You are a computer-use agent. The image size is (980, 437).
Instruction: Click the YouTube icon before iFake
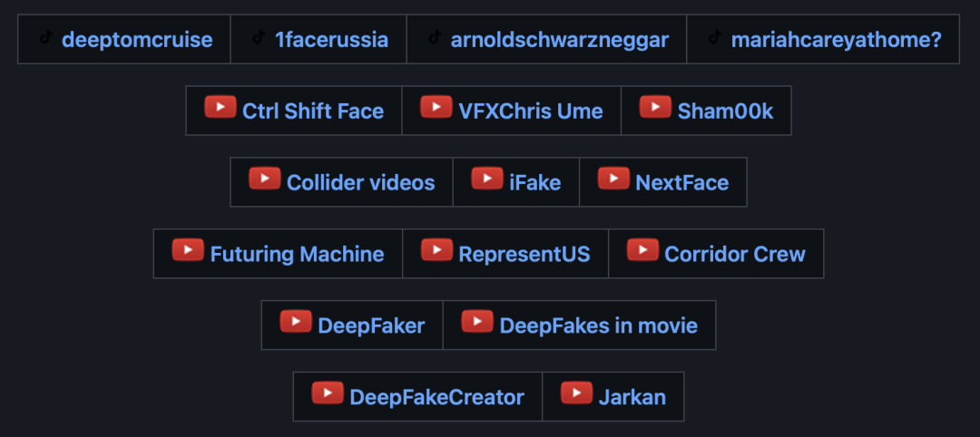pos(487,178)
